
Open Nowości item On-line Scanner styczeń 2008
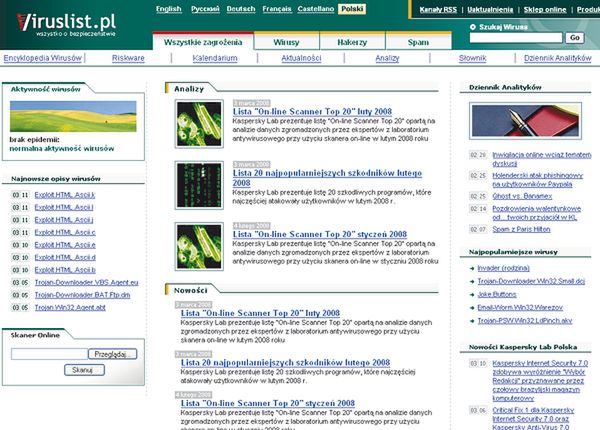coord(268,403)
